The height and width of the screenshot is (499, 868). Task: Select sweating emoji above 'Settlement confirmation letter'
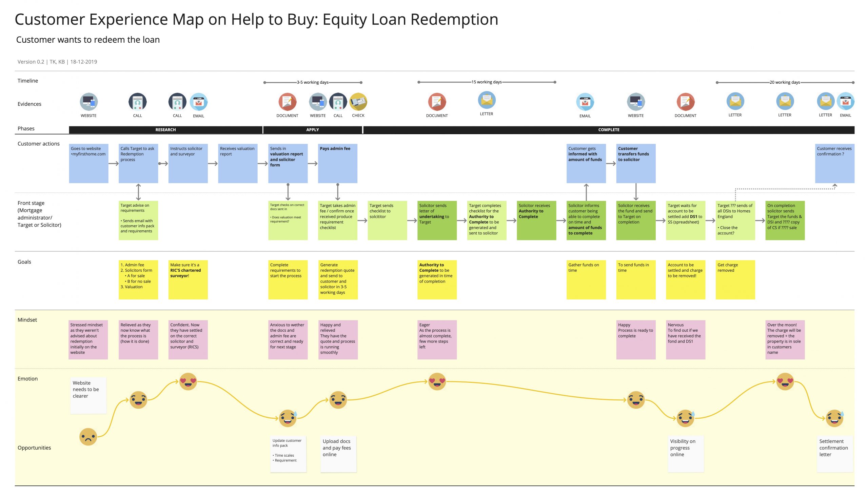pos(835,418)
